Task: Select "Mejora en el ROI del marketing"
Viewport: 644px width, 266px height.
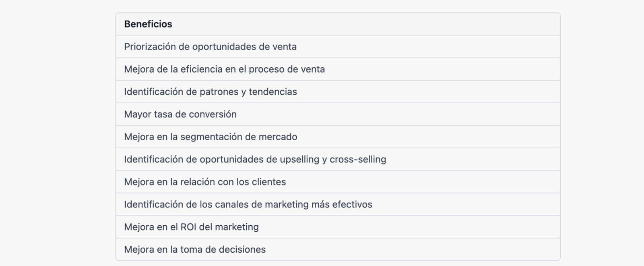Action: pyautogui.click(x=191, y=227)
